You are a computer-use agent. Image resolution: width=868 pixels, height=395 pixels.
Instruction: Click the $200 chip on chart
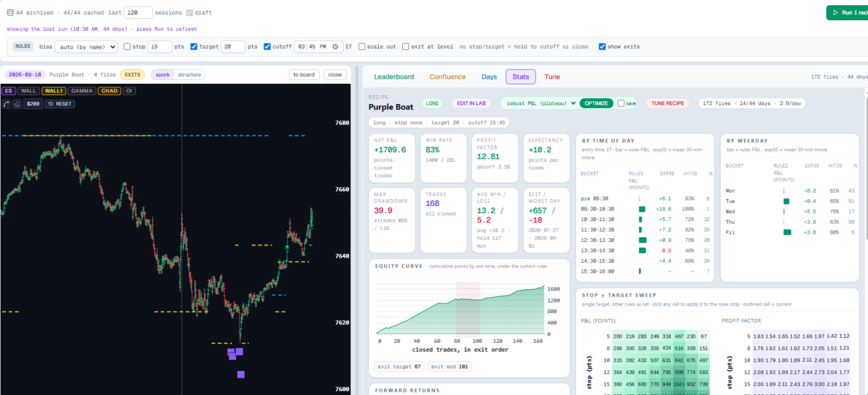pos(33,104)
